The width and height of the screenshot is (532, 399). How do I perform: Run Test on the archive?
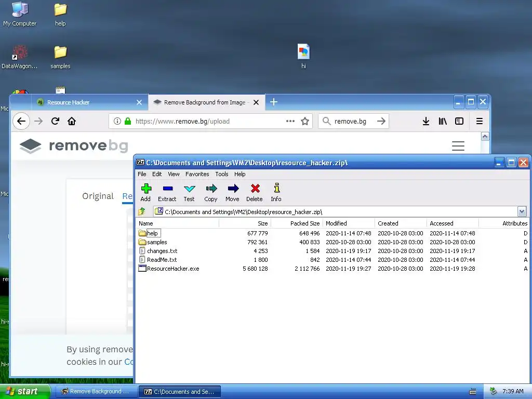point(189,192)
